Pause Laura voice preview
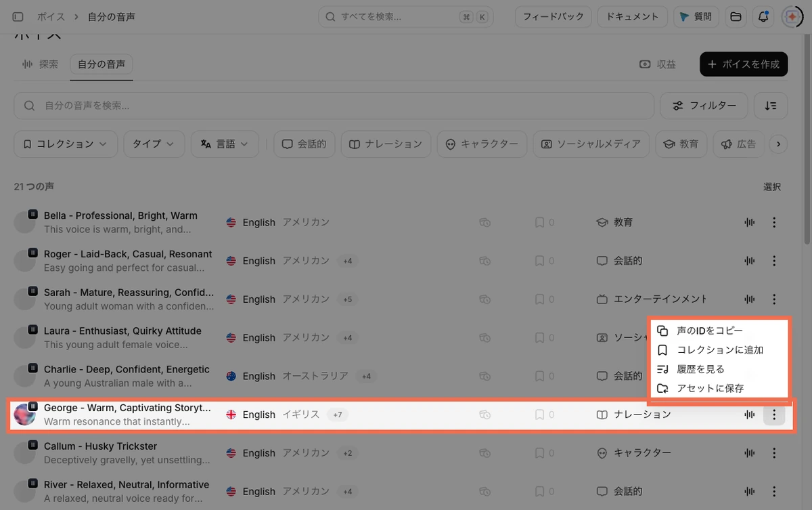The height and width of the screenshot is (510, 812). (x=32, y=330)
